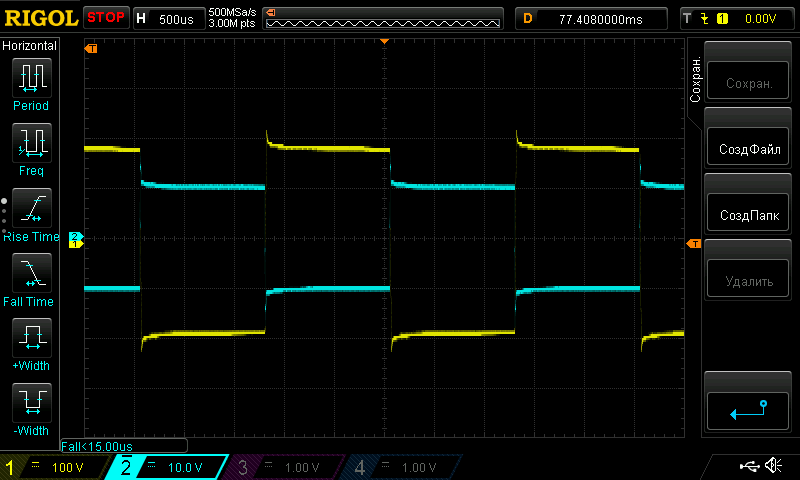Click the 500MSa/s sample rate text
Image resolution: width=800 pixels, height=480 pixels.
(232, 13)
